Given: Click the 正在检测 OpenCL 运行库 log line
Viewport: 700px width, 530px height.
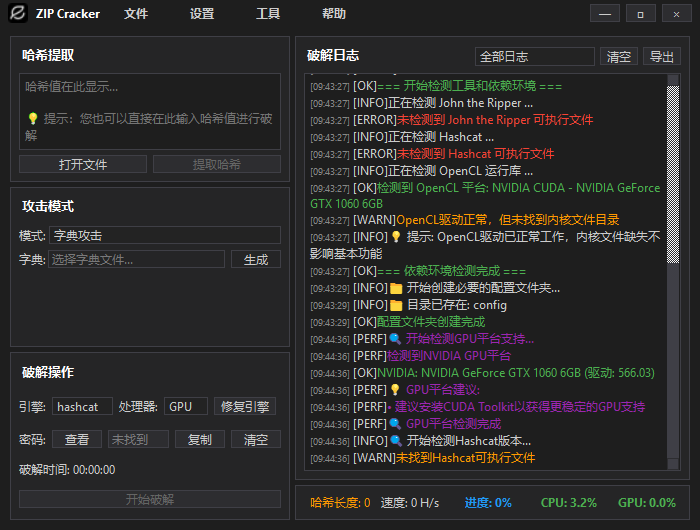Looking at the screenshot, I should pyautogui.click(x=421, y=171).
